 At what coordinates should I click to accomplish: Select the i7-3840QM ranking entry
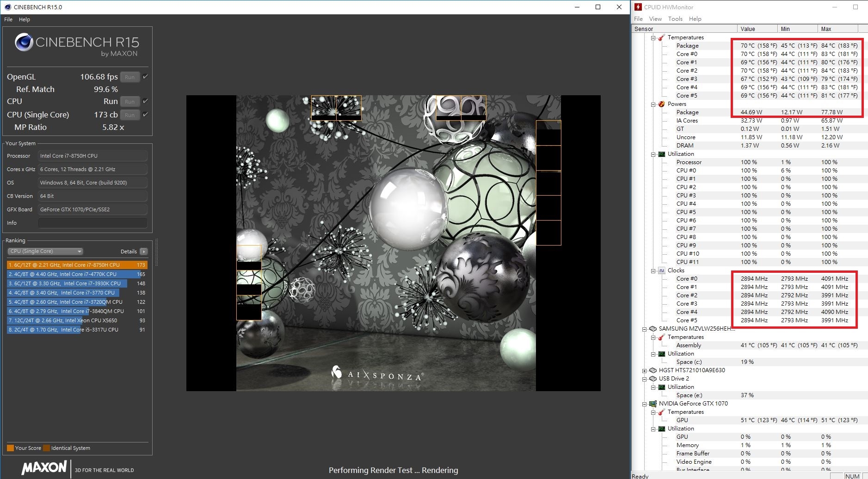click(x=77, y=311)
